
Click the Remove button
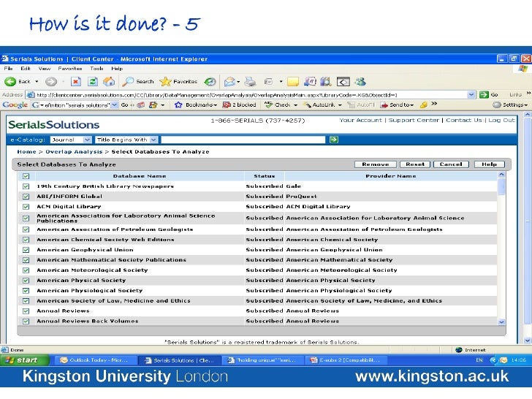pos(376,164)
